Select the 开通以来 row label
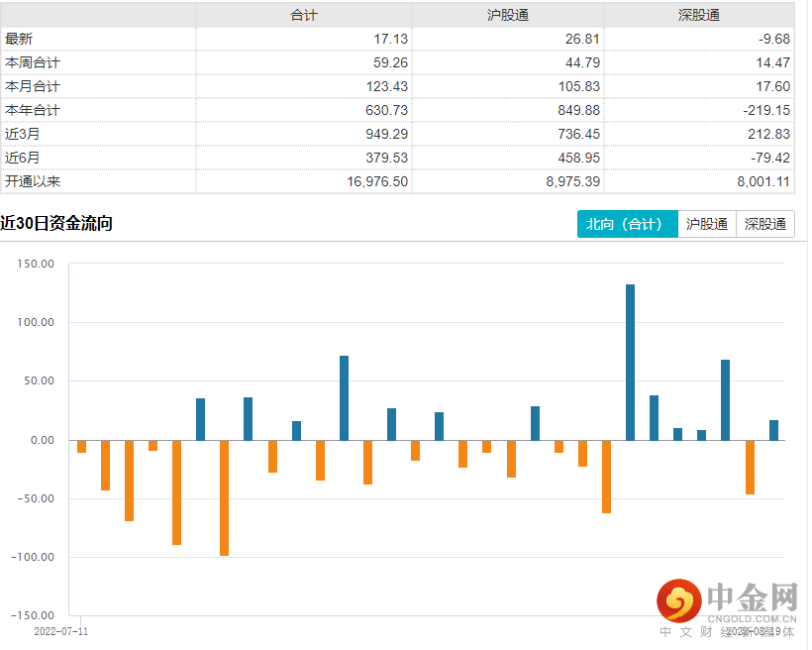 click(x=33, y=181)
